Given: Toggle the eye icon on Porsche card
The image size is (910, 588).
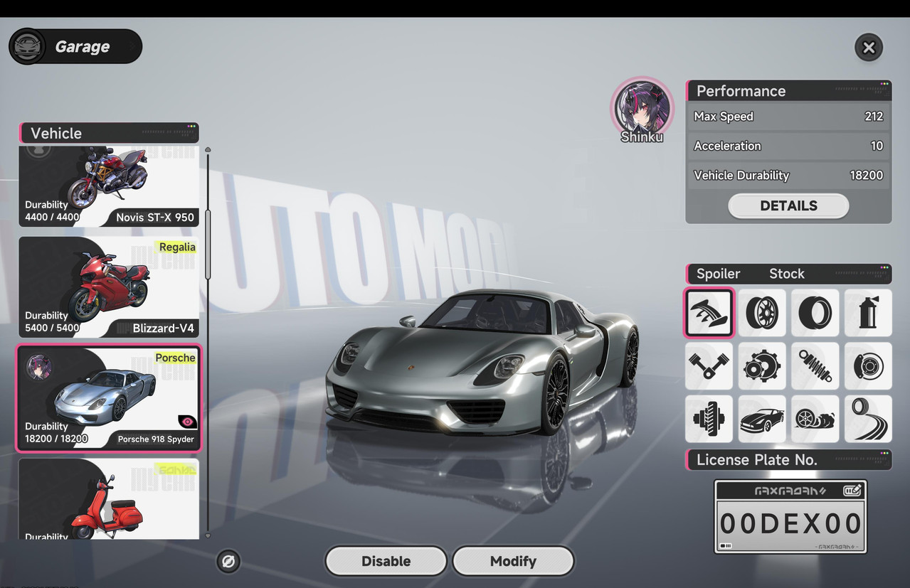Looking at the screenshot, I should pos(187,422).
